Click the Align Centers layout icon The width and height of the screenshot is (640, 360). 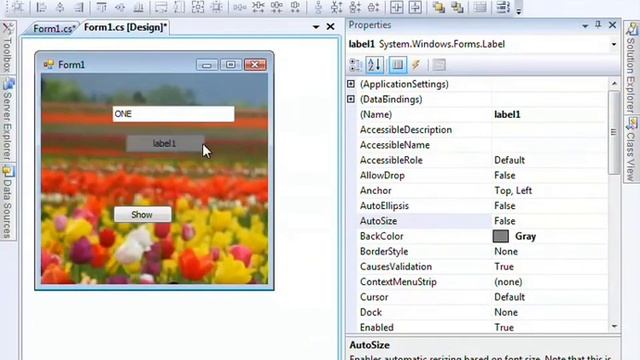click(60, 7)
